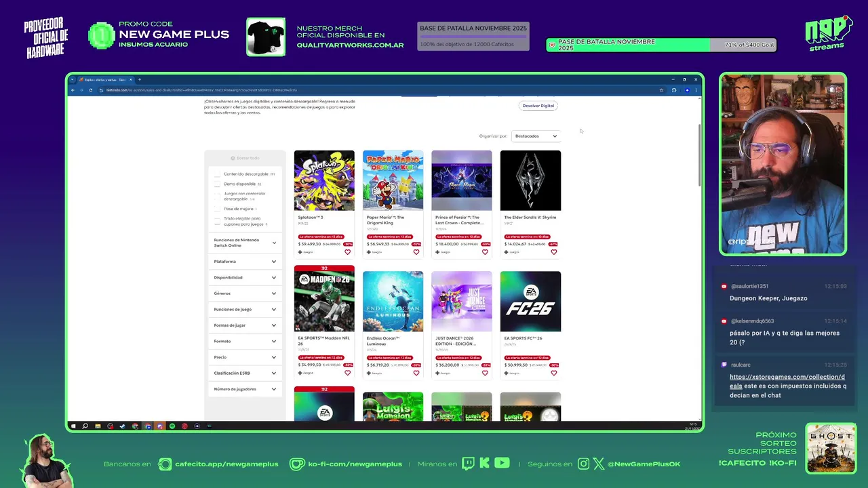Viewport: 868px width, 488px height.
Task: Click Borrar todo in the filters panel
Action: (245, 158)
